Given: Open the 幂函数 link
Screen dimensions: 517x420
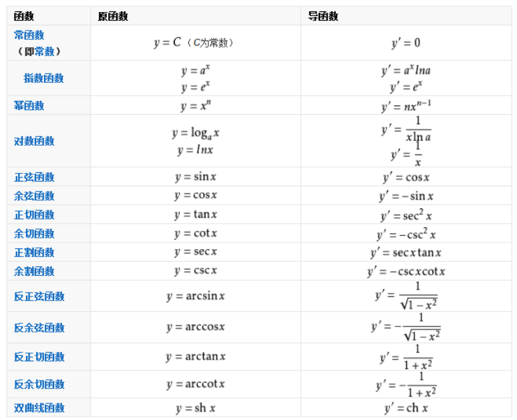Looking at the screenshot, I should [x=29, y=106].
